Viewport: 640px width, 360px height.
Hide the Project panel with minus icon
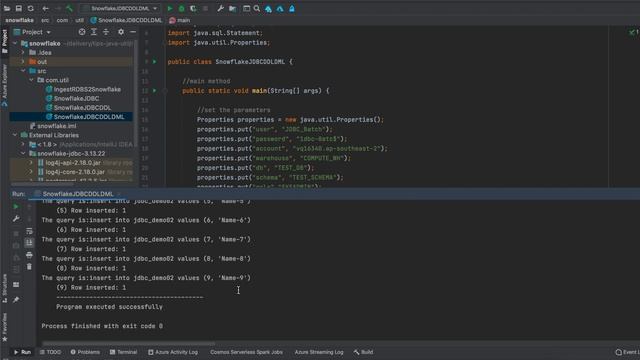click(133, 32)
